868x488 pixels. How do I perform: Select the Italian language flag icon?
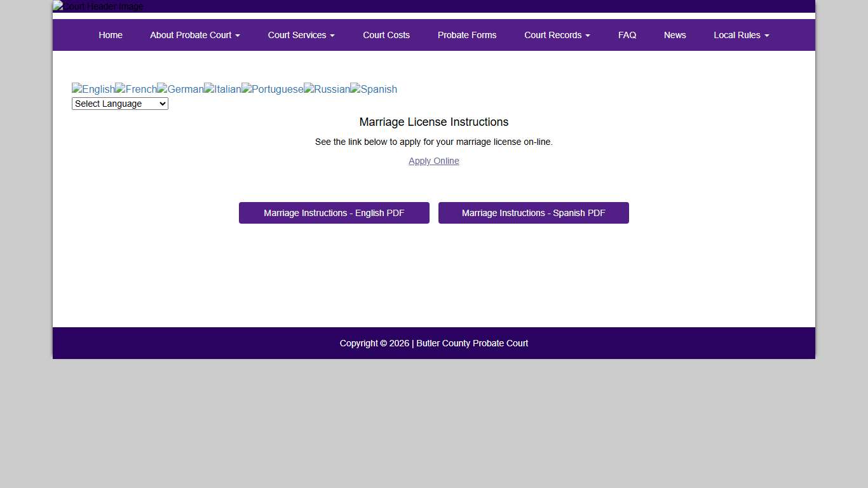tap(222, 89)
